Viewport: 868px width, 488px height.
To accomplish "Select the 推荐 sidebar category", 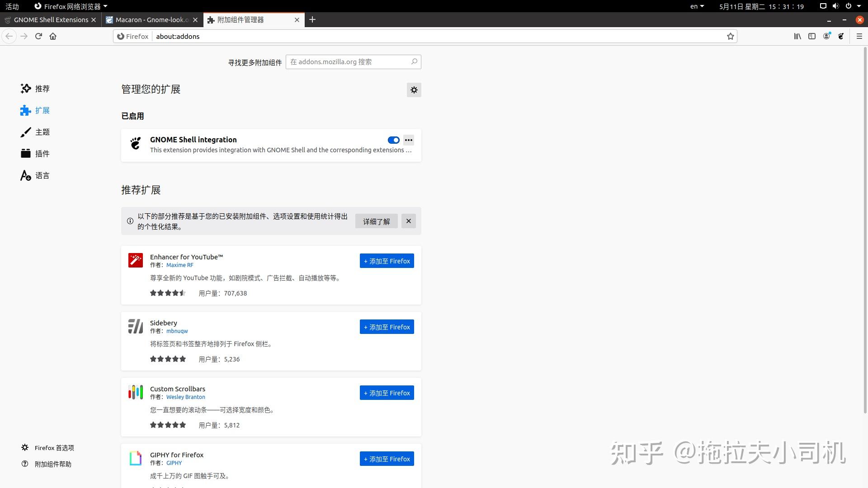I will point(35,89).
